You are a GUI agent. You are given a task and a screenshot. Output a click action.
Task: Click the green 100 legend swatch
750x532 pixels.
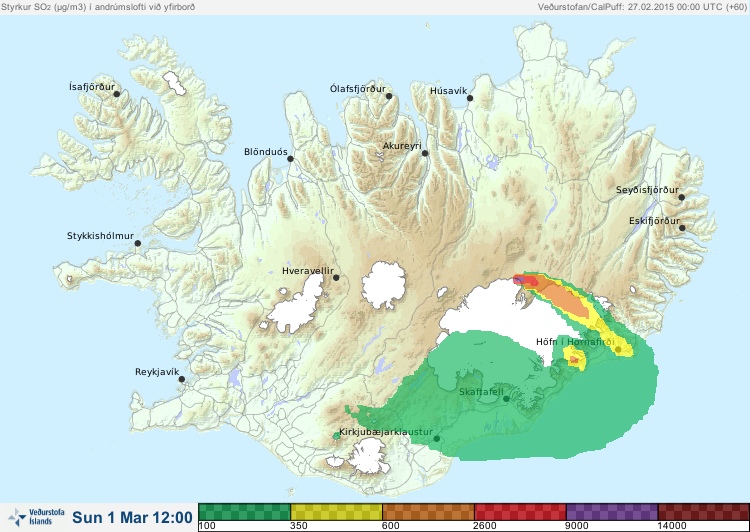coord(244,512)
